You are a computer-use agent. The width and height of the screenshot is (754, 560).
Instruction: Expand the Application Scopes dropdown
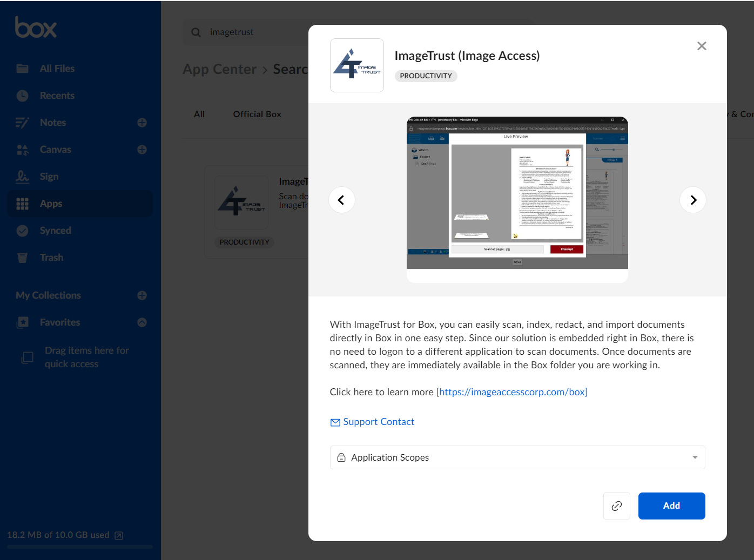pos(517,457)
